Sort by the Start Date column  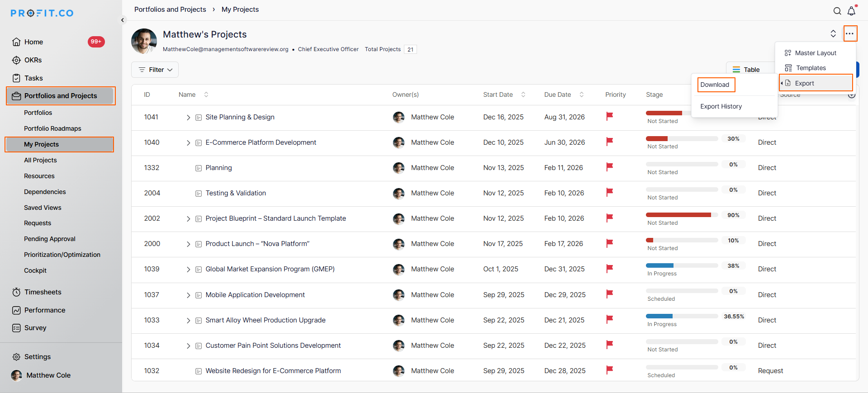[x=523, y=95]
